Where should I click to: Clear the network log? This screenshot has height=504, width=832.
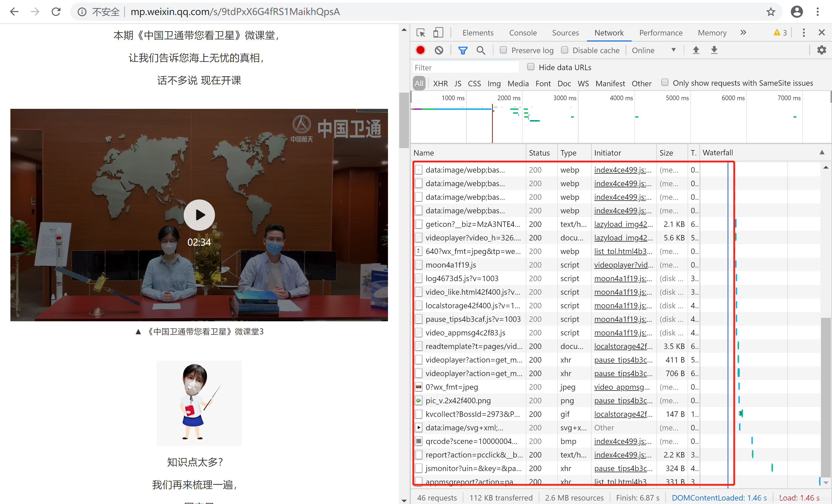click(439, 50)
